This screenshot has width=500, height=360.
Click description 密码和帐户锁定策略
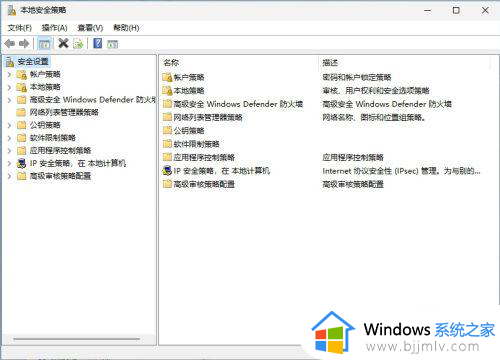click(x=357, y=77)
